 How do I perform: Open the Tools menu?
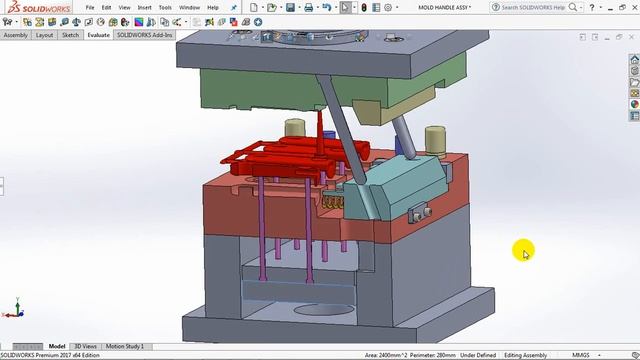click(165, 7)
